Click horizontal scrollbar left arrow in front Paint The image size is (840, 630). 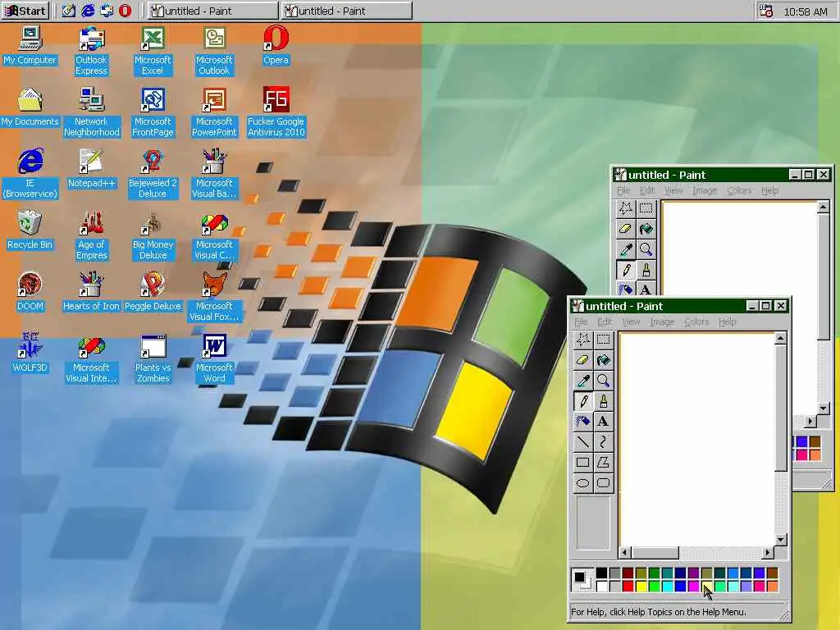click(x=624, y=552)
